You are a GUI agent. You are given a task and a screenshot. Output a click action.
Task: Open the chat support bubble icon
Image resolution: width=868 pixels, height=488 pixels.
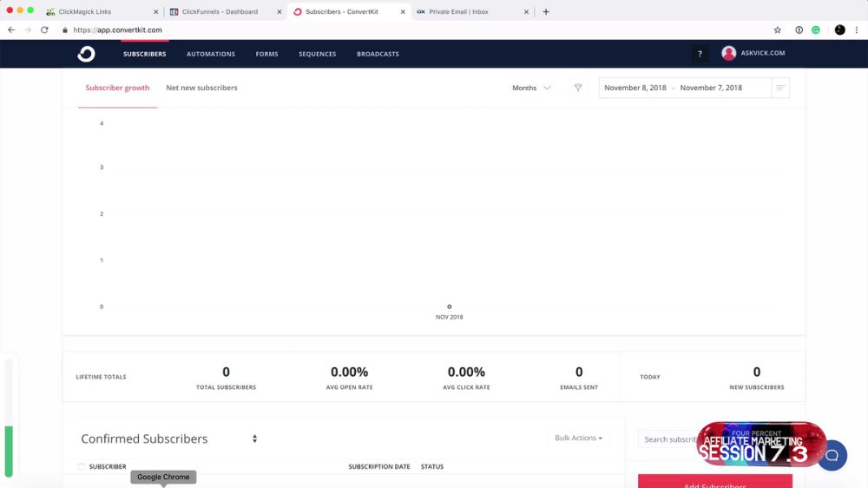(832, 455)
